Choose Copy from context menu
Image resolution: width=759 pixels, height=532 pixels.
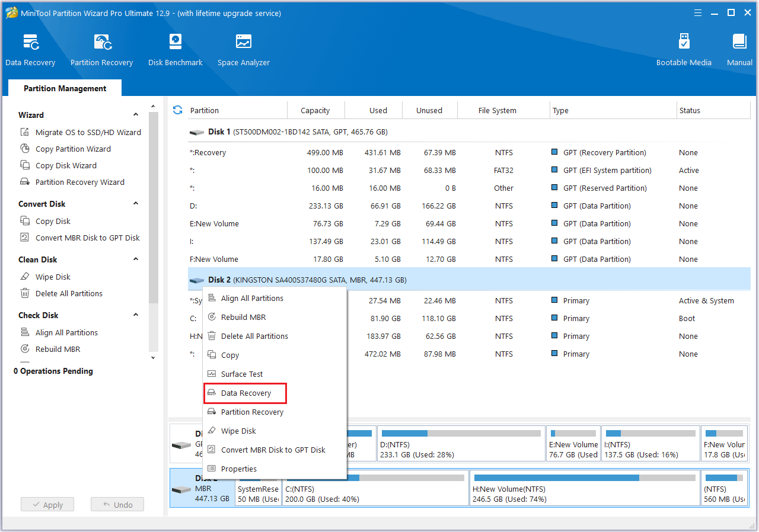click(275, 355)
